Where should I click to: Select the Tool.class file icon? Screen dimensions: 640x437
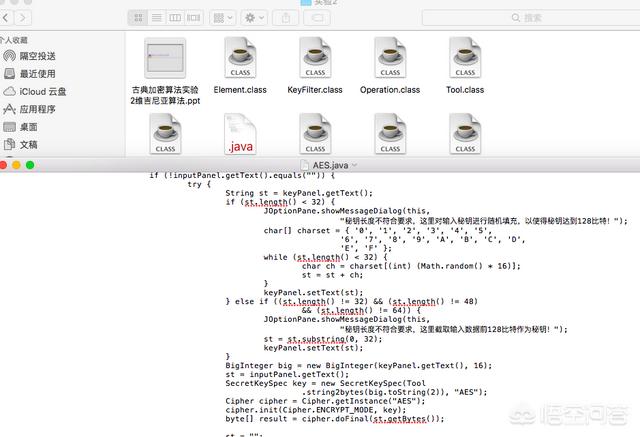point(465,58)
